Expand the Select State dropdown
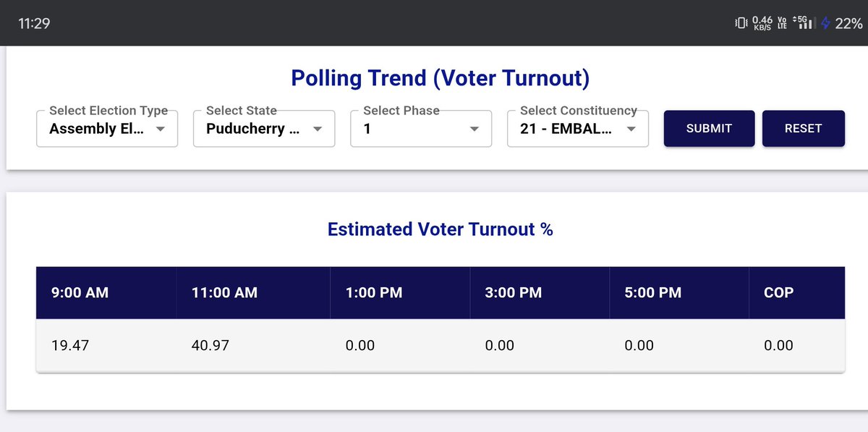 click(x=264, y=129)
